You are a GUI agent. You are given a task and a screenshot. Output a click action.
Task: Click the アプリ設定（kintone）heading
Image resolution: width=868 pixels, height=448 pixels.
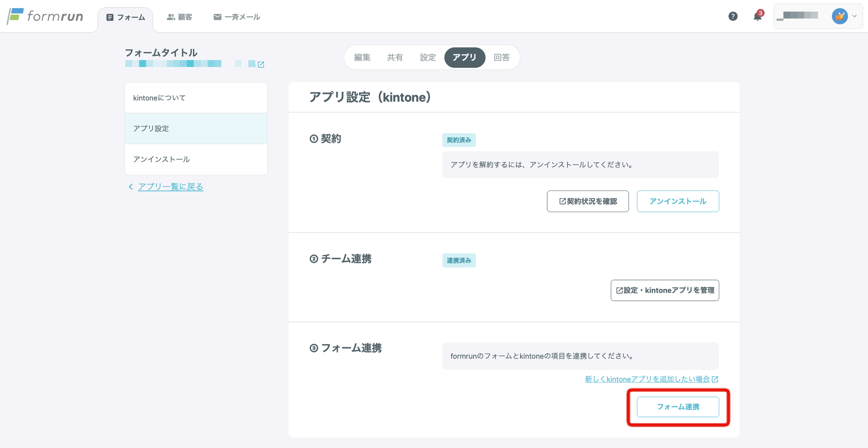point(370,97)
